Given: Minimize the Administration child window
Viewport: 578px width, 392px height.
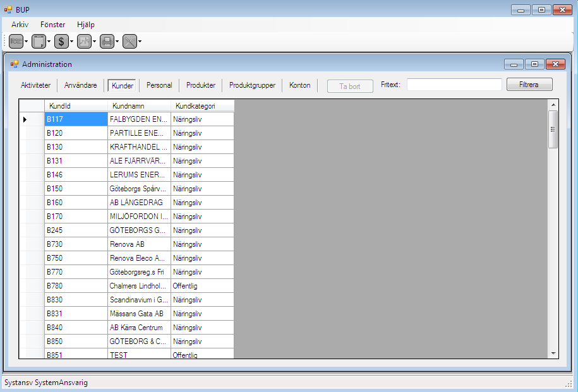Looking at the screenshot, I should (x=514, y=64).
